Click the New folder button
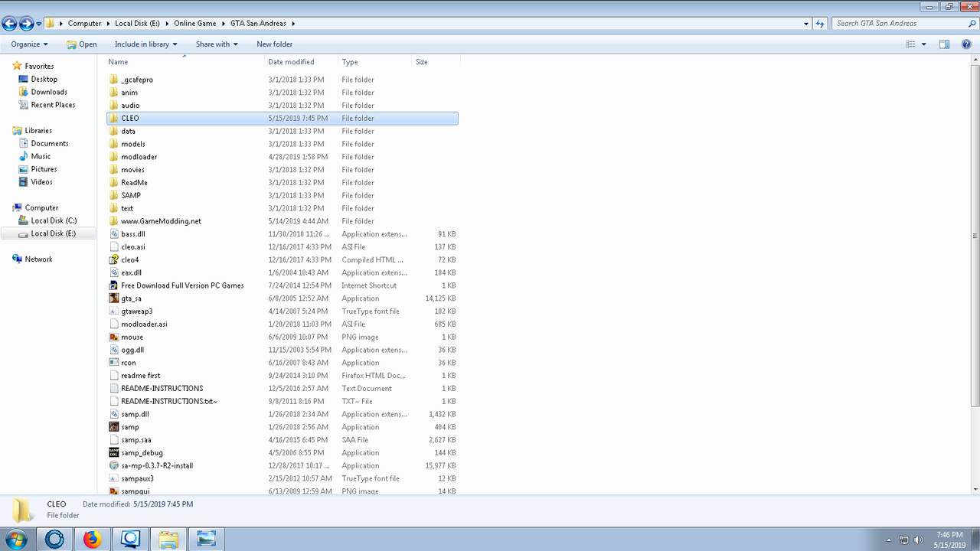 [275, 44]
